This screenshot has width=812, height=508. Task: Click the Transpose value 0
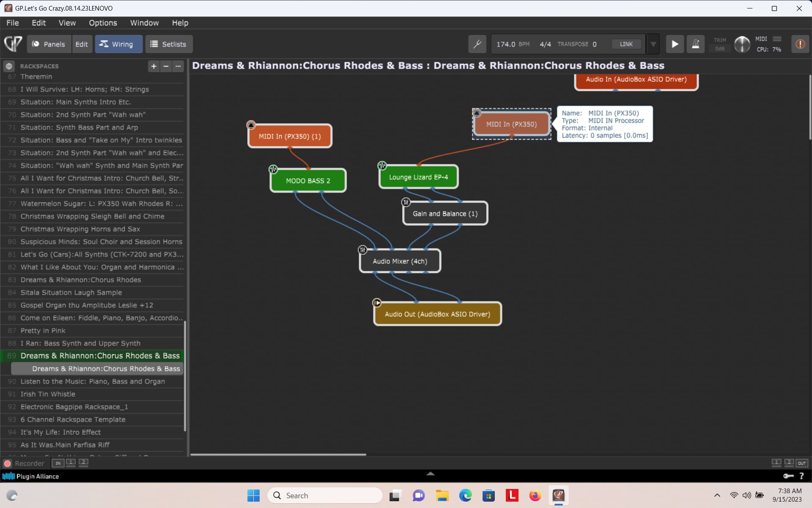[594, 44]
